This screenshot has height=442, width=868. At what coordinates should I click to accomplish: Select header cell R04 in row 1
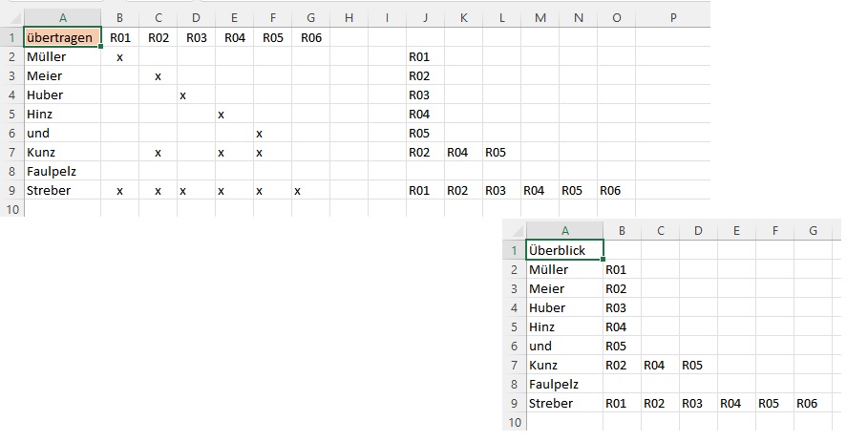tap(235, 37)
